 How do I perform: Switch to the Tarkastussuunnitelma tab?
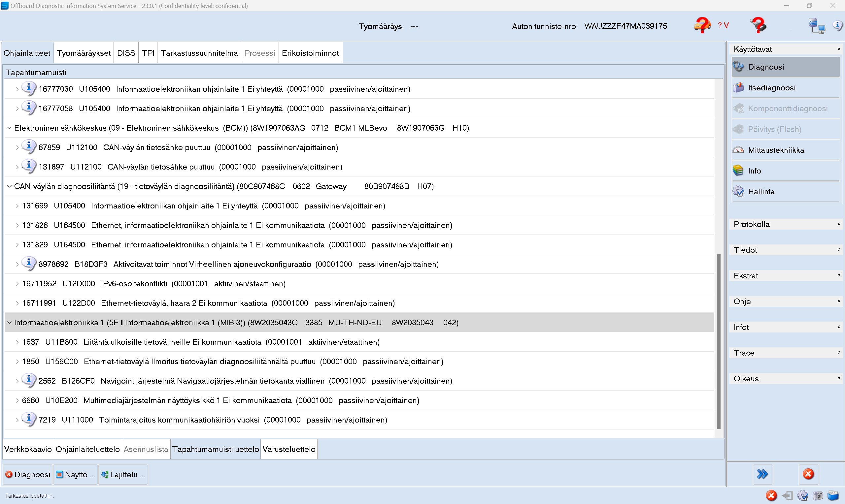(x=199, y=53)
